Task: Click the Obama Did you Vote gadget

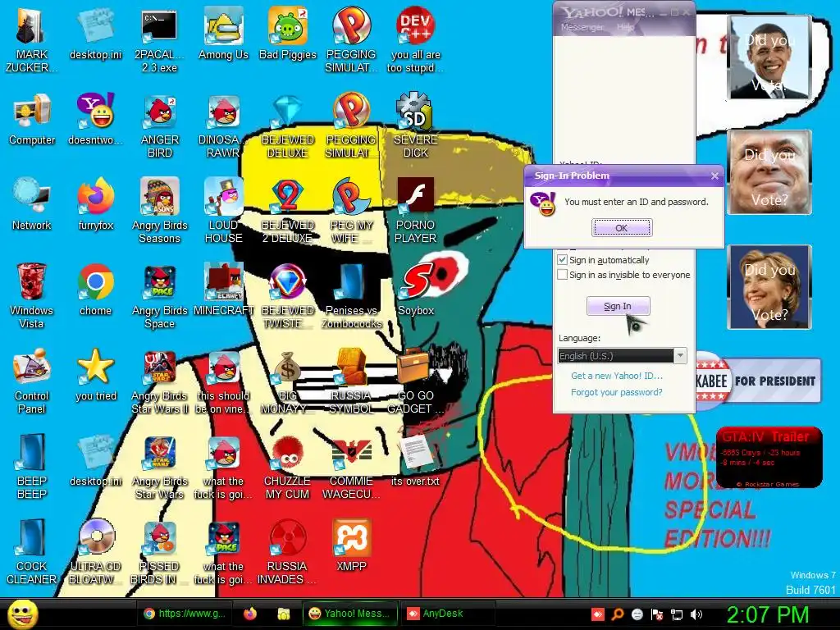Action: (769, 57)
